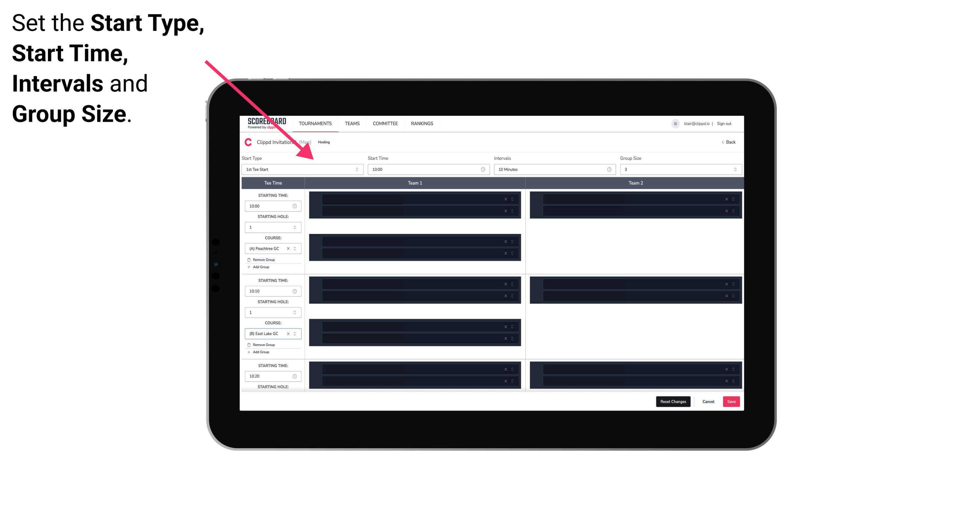
Task: Click the Save button
Action: 731,401
